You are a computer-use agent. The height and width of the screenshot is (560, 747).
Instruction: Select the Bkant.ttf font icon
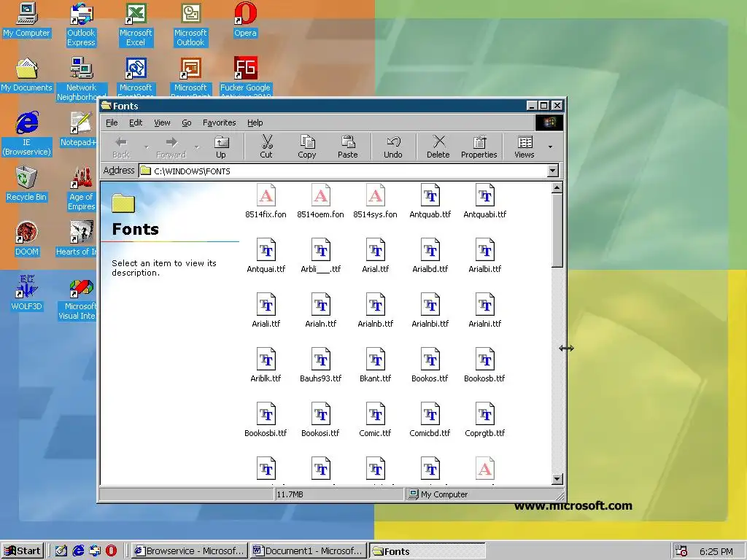[x=376, y=360]
